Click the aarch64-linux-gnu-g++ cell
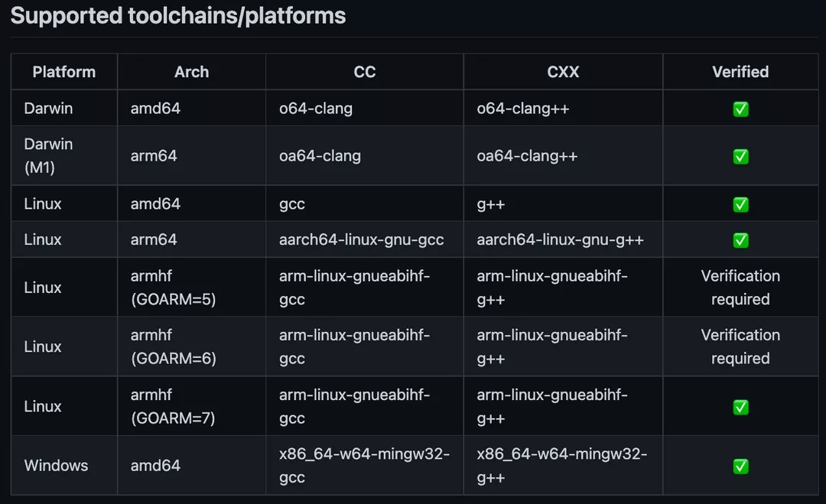826x504 pixels. pyautogui.click(x=560, y=240)
